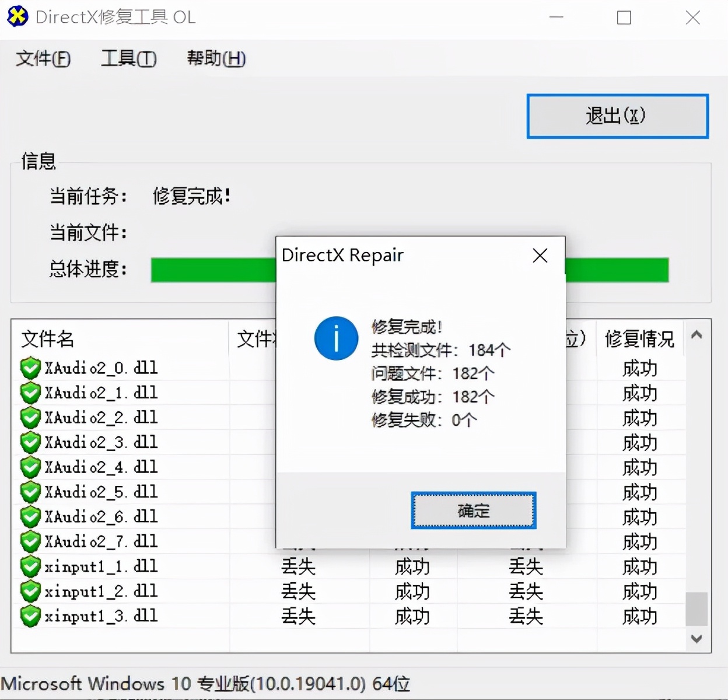This screenshot has width=728, height=700.
Task: Close the DirectX Repair dialog
Action: click(540, 256)
